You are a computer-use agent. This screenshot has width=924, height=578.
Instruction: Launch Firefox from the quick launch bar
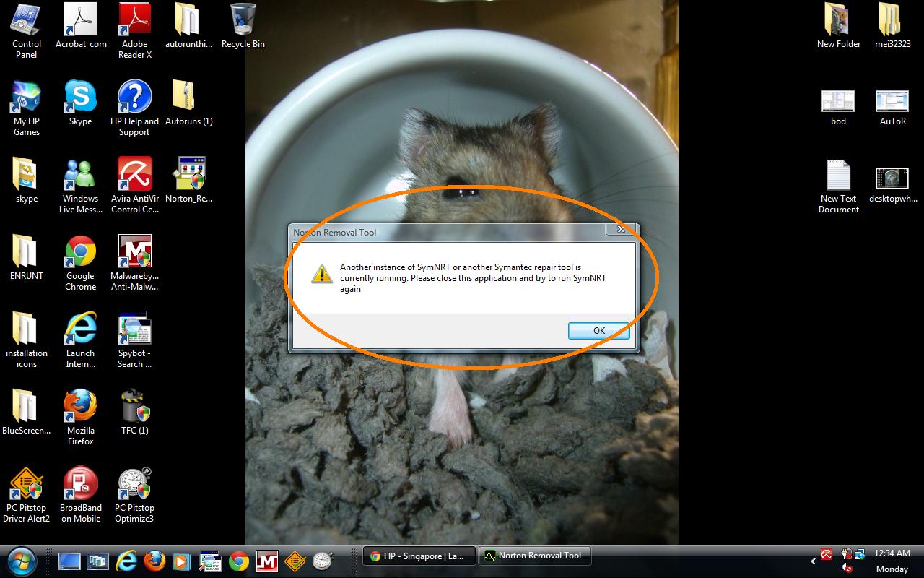coord(154,561)
